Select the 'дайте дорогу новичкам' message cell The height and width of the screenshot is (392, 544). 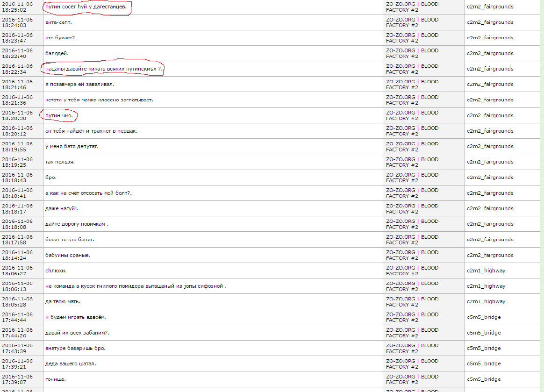click(x=77, y=224)
